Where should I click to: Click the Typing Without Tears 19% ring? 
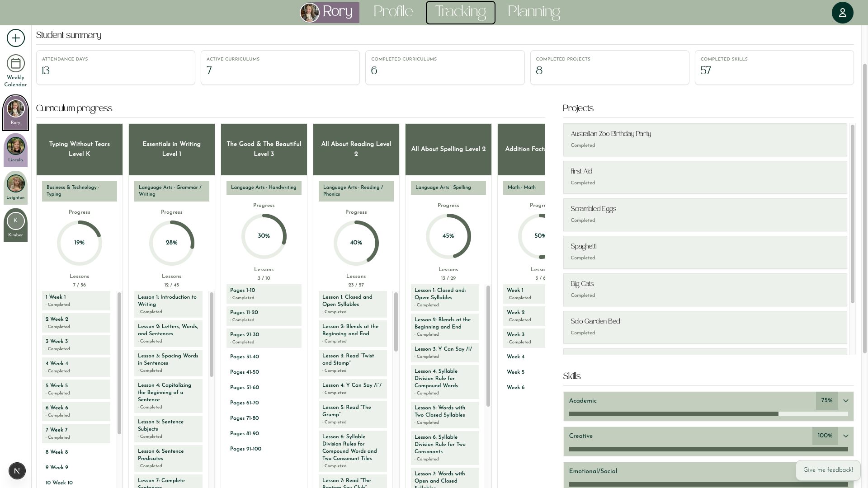(80, 243)
